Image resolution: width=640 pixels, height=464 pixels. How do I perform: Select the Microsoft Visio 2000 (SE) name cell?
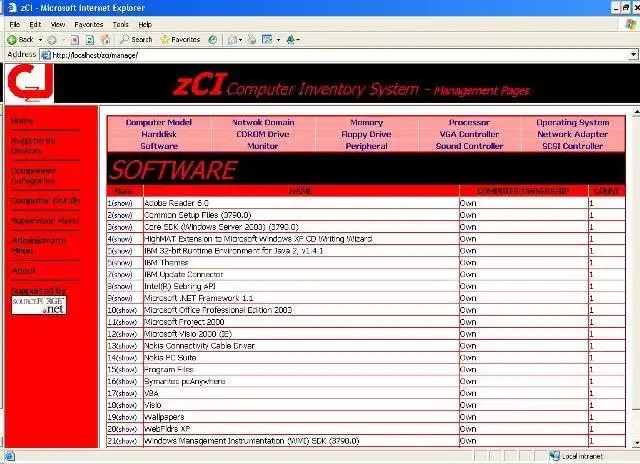click(301, 334)
